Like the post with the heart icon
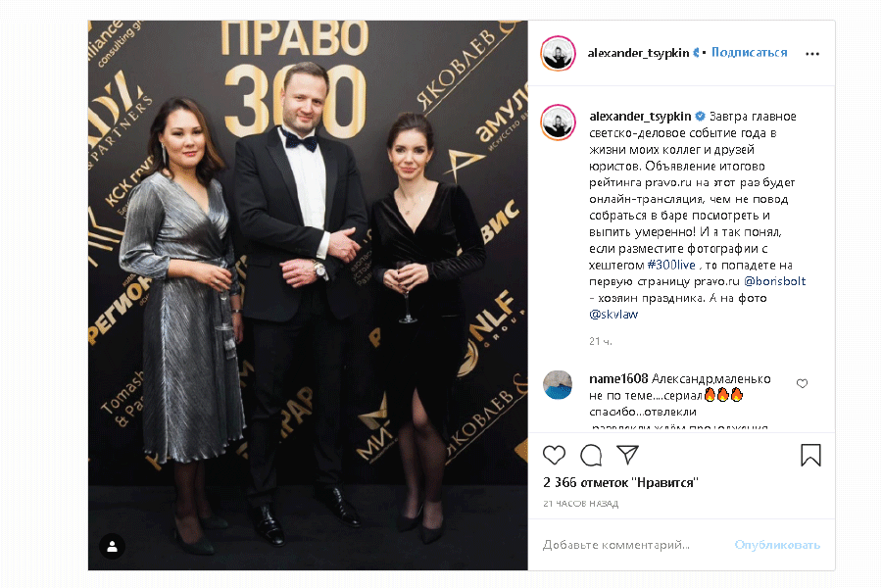The width and height of the screenshot is (882, 588). point(554,455)
